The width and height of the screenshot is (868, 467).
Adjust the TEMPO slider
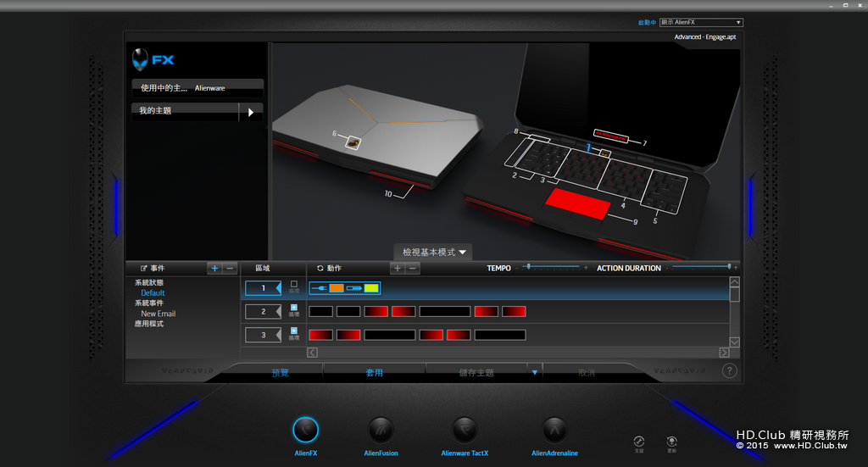529,267
